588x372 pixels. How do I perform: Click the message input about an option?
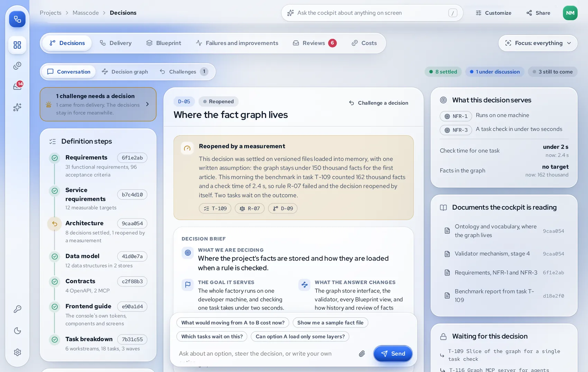(x=265, y=354)
